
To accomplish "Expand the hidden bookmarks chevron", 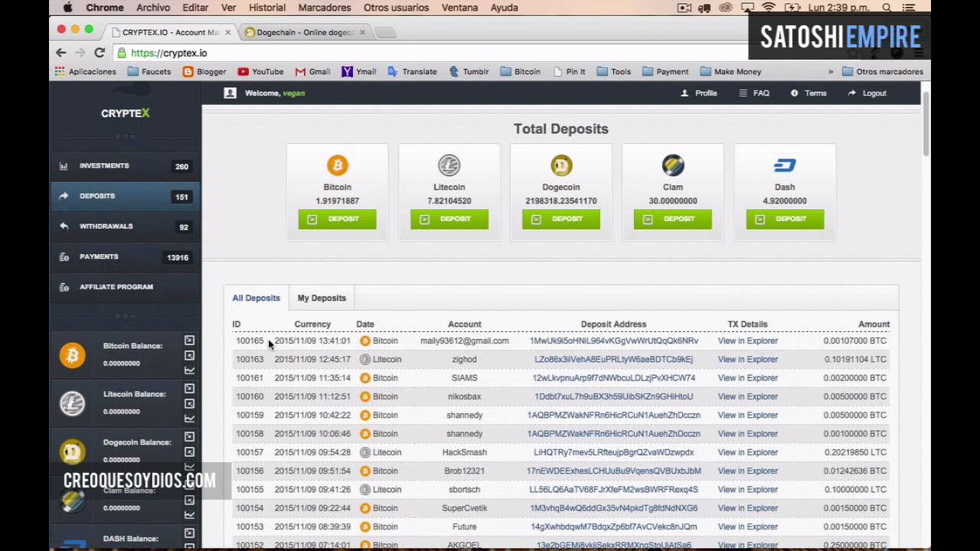I will (x=830, y=71).
